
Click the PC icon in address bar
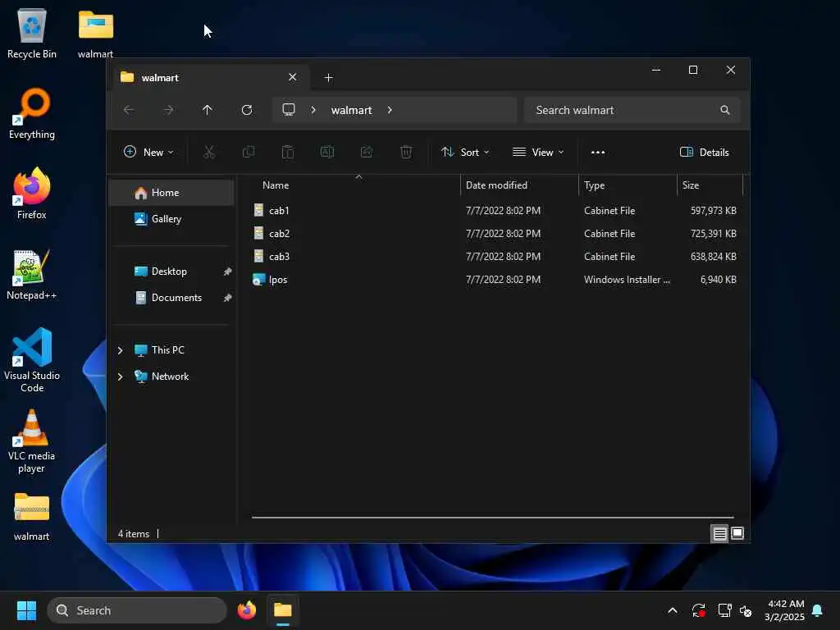tap(289, 110)
